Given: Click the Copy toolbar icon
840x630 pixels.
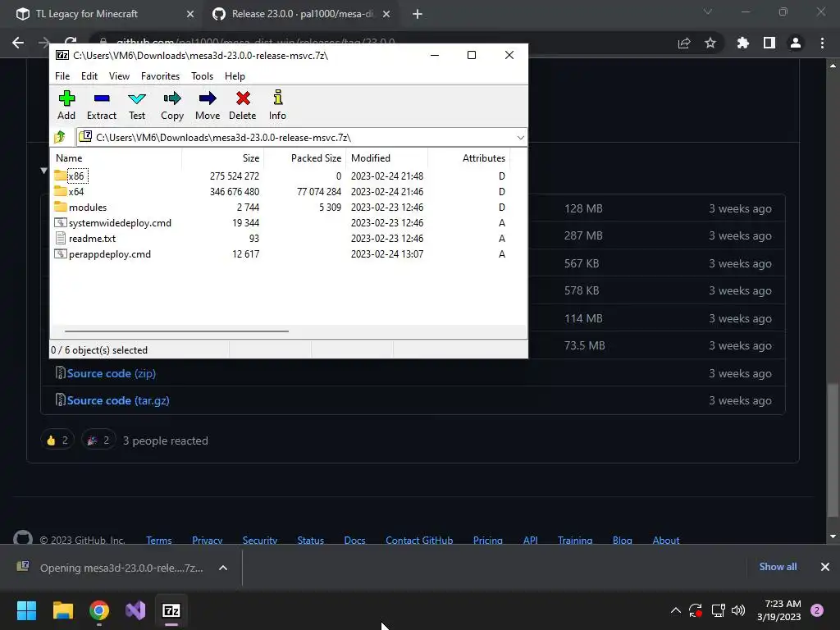Looking at the screenshot, I should point(172,105).
